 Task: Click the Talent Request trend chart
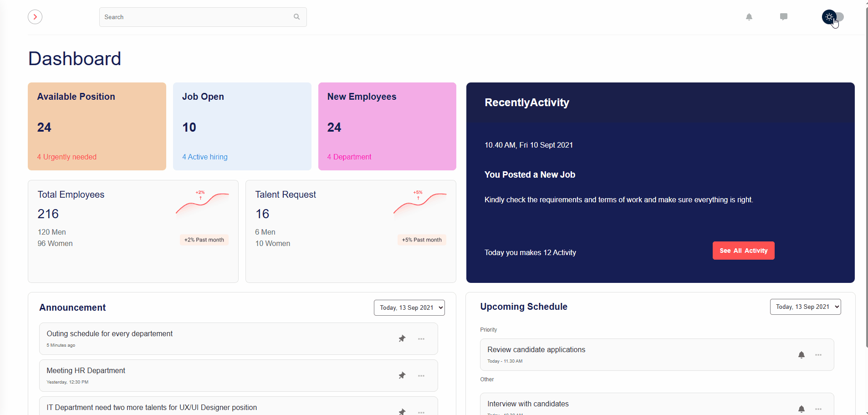pyautogui.click(x=420, y=203)
